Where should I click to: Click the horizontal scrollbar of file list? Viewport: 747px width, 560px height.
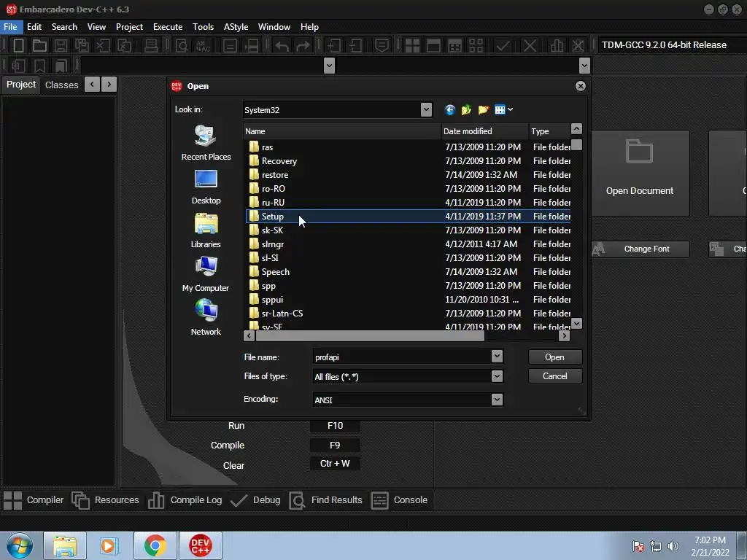point(370,335)
